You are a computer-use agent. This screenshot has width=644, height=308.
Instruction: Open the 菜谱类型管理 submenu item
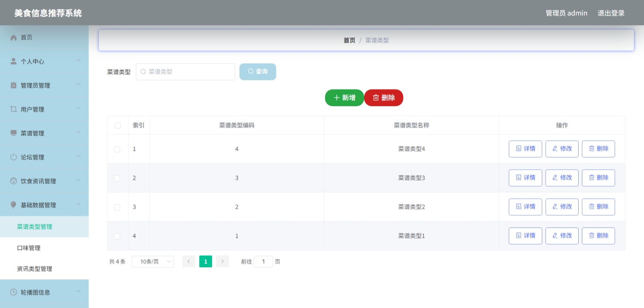click(44, 227)
